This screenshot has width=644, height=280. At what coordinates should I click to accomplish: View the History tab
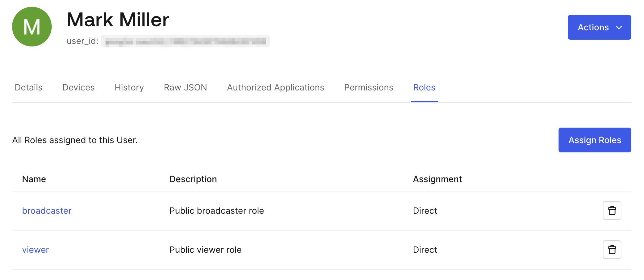129,88
